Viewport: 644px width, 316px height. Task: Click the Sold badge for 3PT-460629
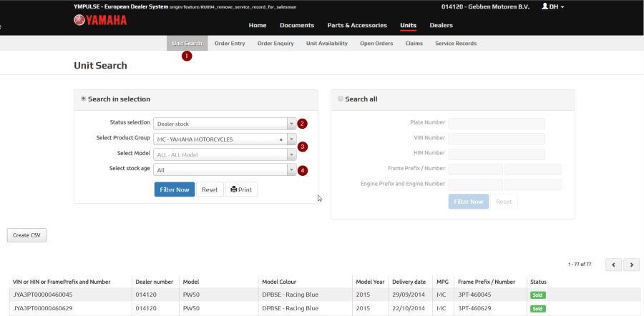[537, 309]
